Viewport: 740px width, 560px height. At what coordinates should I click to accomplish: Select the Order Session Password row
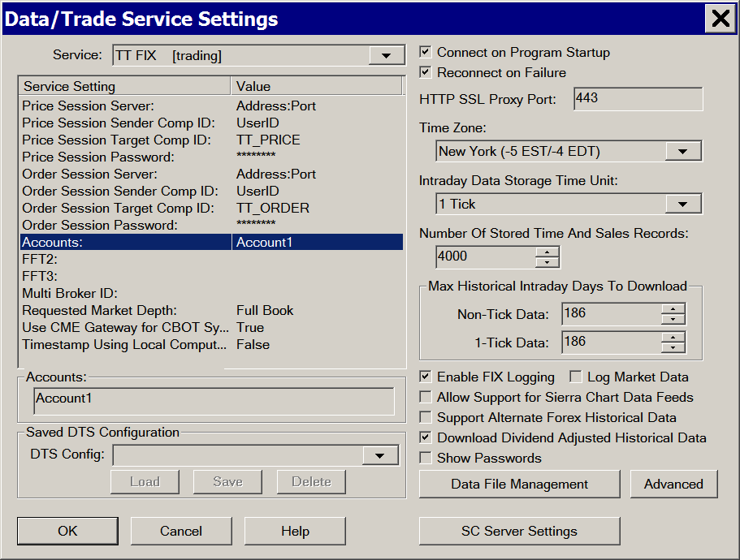tap(211, 226)
